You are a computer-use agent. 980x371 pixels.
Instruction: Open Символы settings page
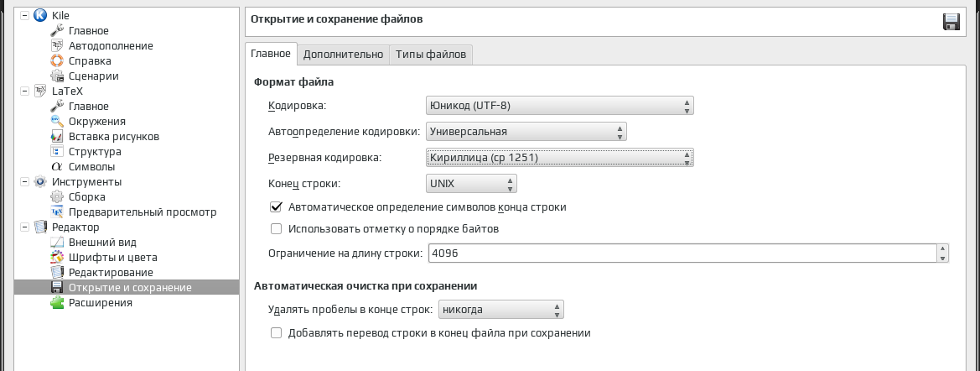point(92,166)
